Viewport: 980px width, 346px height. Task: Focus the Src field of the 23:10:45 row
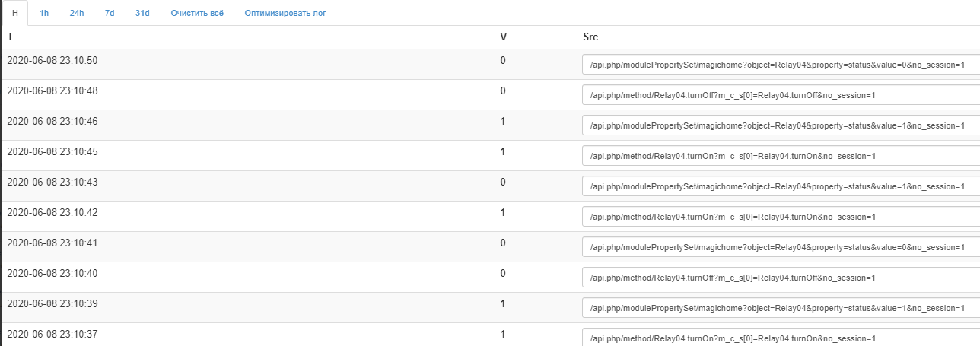[x=779, y=156]
